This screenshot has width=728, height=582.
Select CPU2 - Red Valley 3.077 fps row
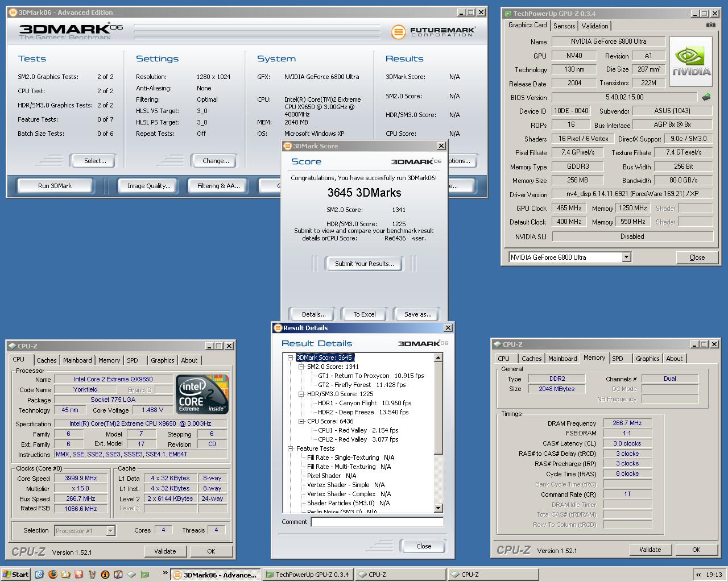click(x=358, y=439)
